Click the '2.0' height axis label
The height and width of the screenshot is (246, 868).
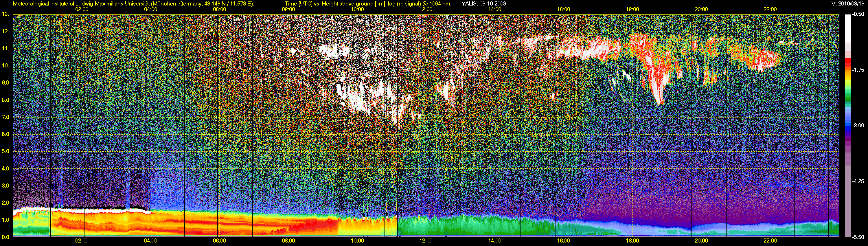pyautogui.click(x=5, y=203)
